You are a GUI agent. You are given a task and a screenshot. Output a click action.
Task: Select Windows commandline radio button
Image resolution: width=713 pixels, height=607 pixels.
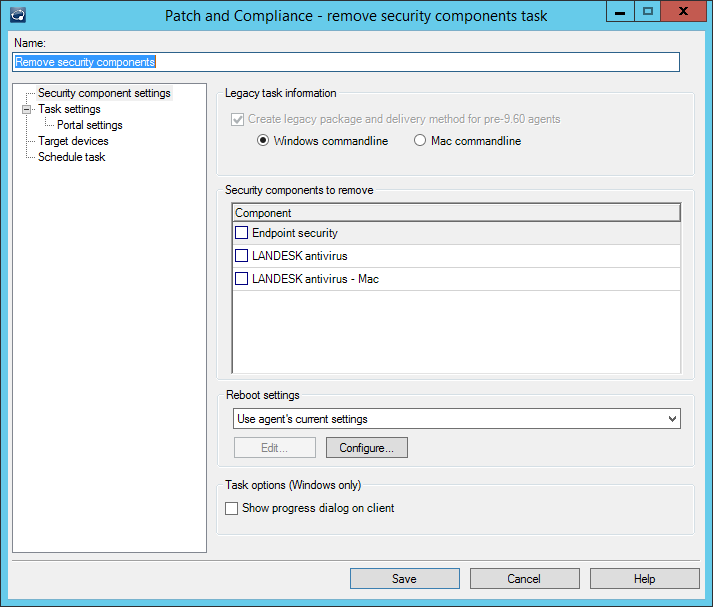[x=263, y=140]
